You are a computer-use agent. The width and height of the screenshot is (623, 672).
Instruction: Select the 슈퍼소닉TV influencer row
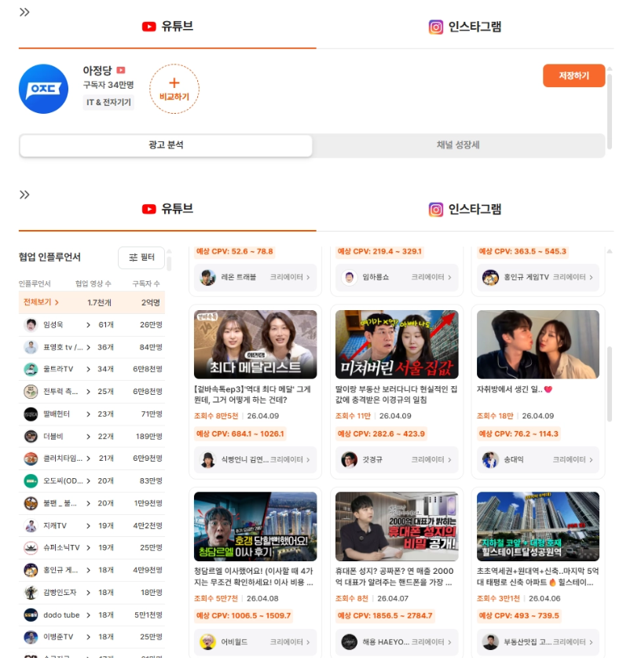pyautogui.click(x=91, y=547)
